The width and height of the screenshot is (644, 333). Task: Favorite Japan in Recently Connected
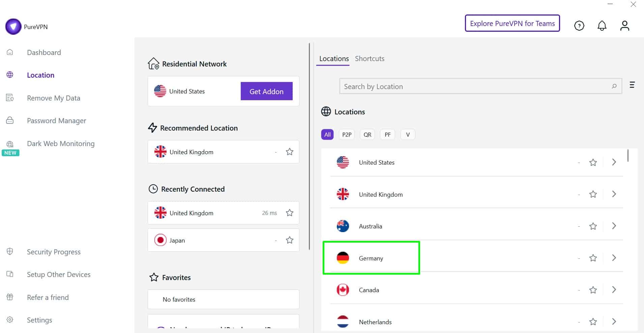289,240
